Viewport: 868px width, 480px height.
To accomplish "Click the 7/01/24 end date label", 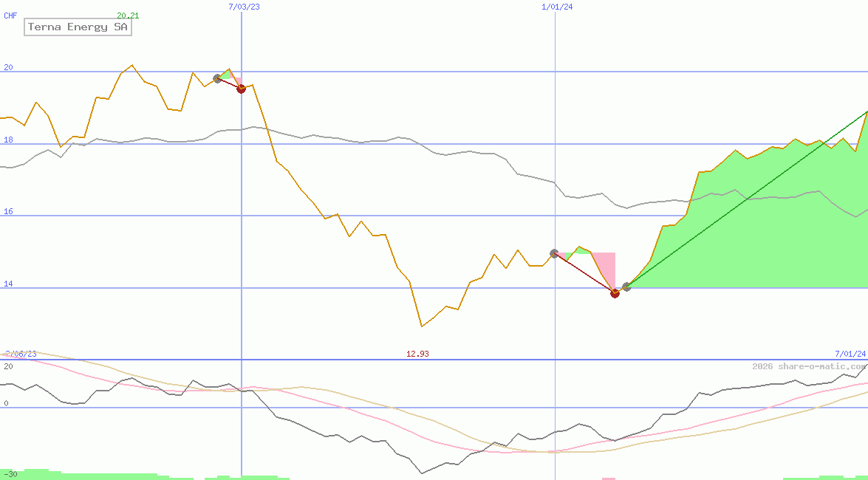I will coord(850,354).
